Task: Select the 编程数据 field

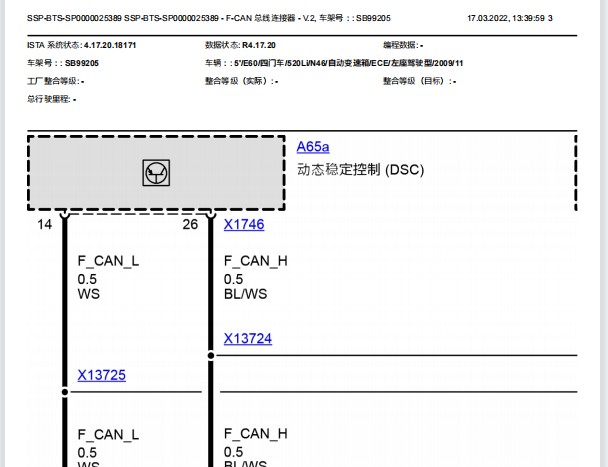Action: [x=403, y=45]
